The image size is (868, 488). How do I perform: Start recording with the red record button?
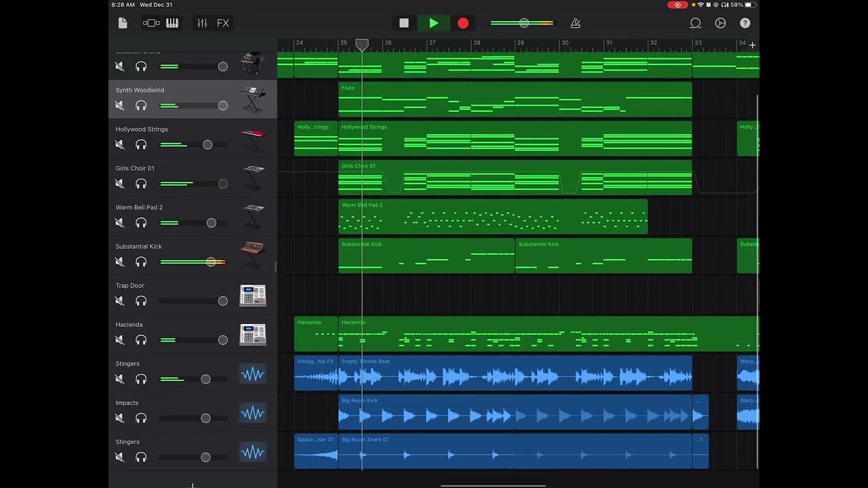[463, 23]
